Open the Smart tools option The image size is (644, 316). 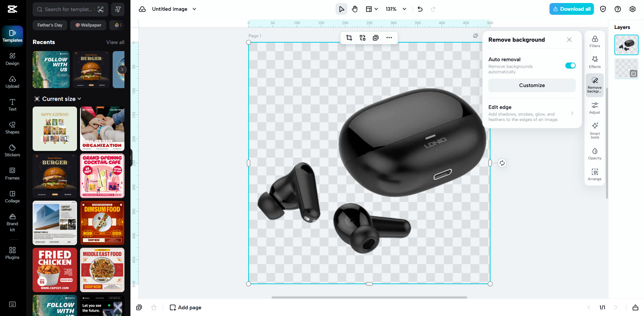(x=595, y=130)
